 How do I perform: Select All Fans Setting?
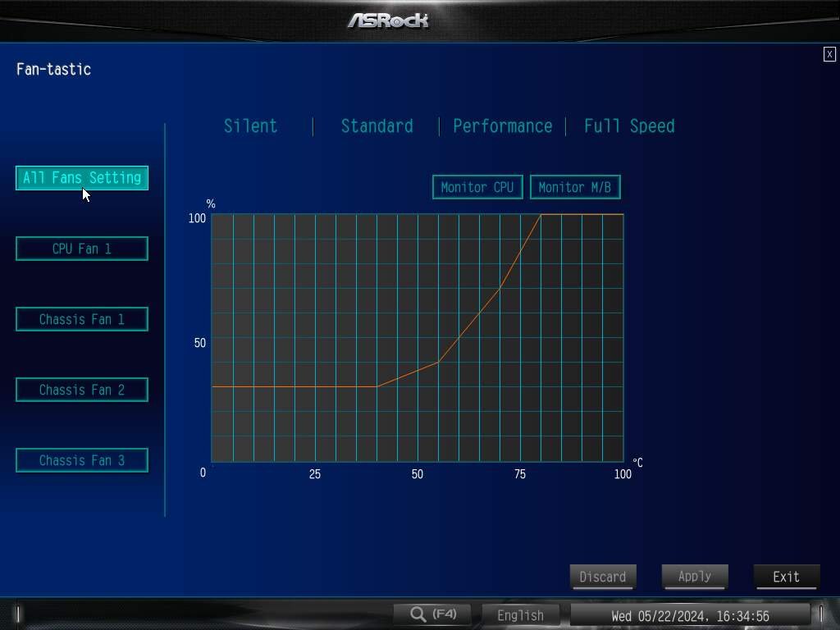[x=82, y=178]
